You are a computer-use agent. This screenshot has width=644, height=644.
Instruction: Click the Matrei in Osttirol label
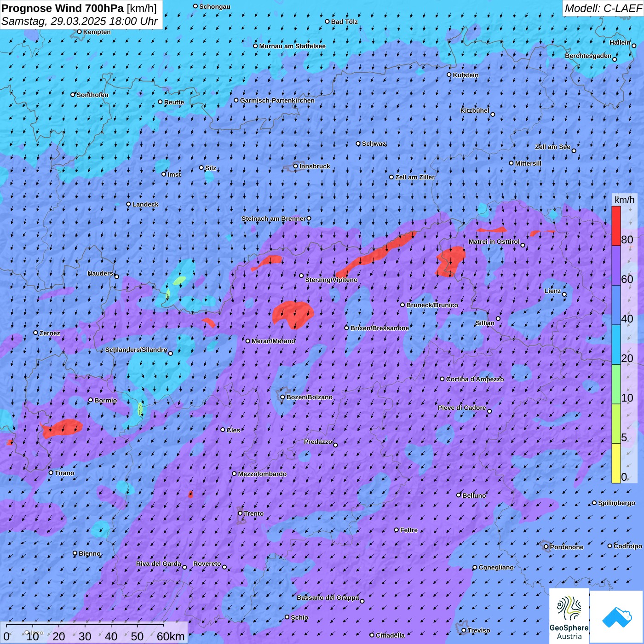494,241
